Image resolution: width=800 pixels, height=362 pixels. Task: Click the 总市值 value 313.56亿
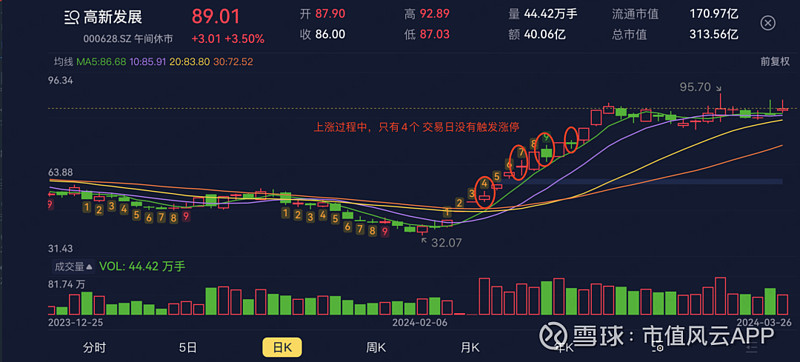(x=714, y=35)
